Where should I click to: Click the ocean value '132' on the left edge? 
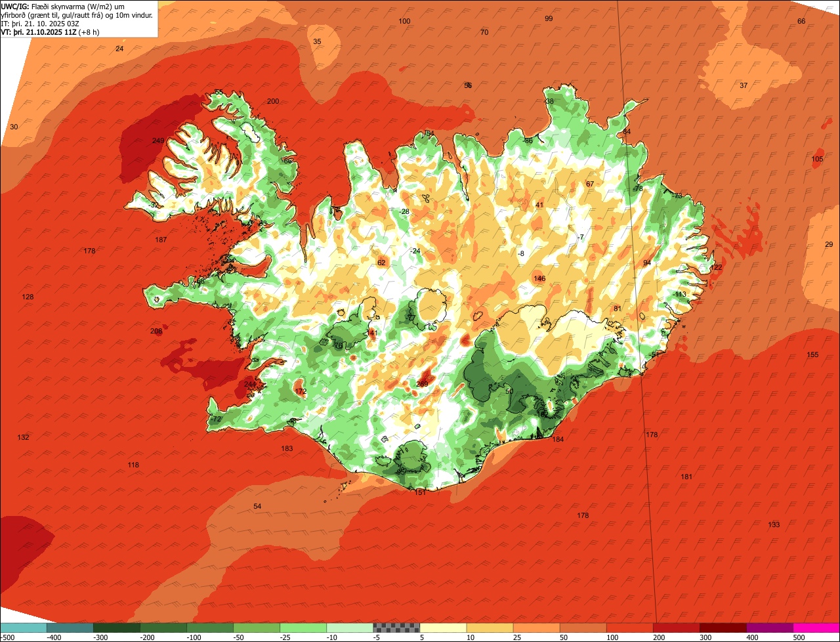(x=23, y=437)
